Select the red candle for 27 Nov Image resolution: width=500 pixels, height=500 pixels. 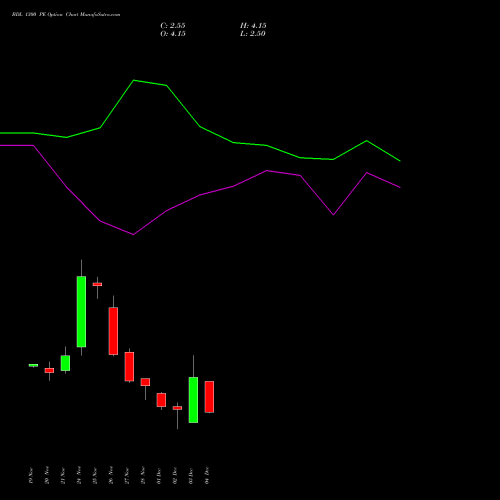click(x=129, y=367)
